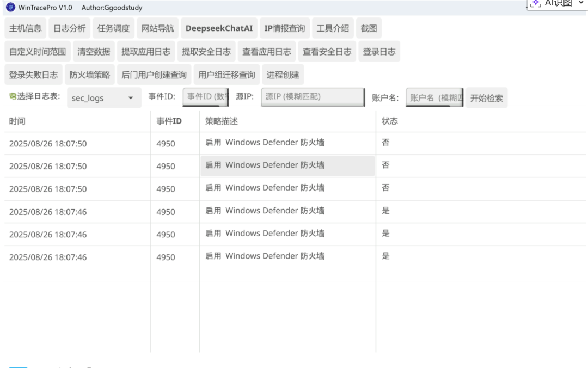Click the 提取安全日志 button
The width and height of the screenshot is (588, 368).
pos(206,51)
